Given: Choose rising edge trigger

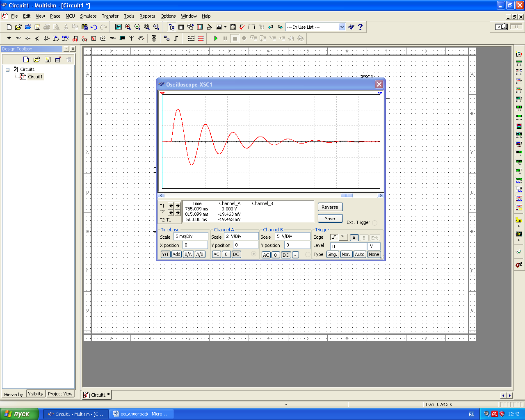Looking at the screenshot, I should click(335, 237).
